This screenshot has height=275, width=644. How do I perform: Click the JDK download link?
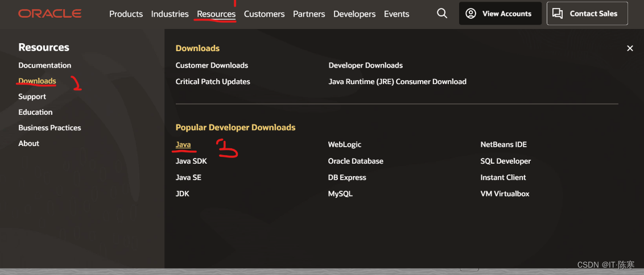click(183, 194)
